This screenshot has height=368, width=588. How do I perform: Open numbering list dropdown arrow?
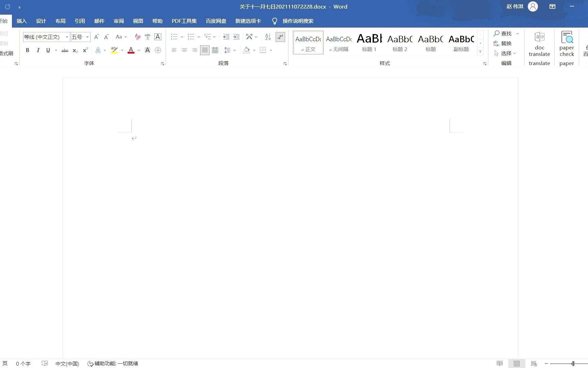199,37
